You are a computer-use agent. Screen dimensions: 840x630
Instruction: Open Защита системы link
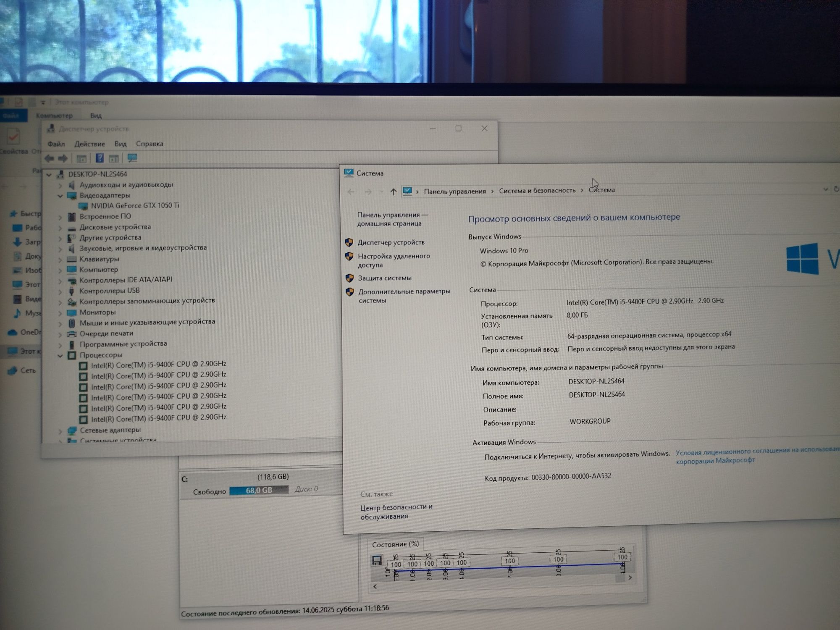click(385, 278)
